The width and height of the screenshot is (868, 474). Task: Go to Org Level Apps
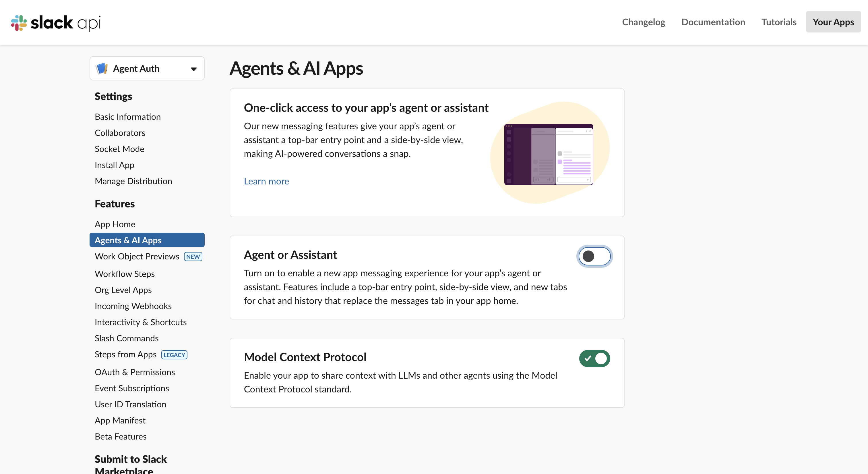[123, 290]
